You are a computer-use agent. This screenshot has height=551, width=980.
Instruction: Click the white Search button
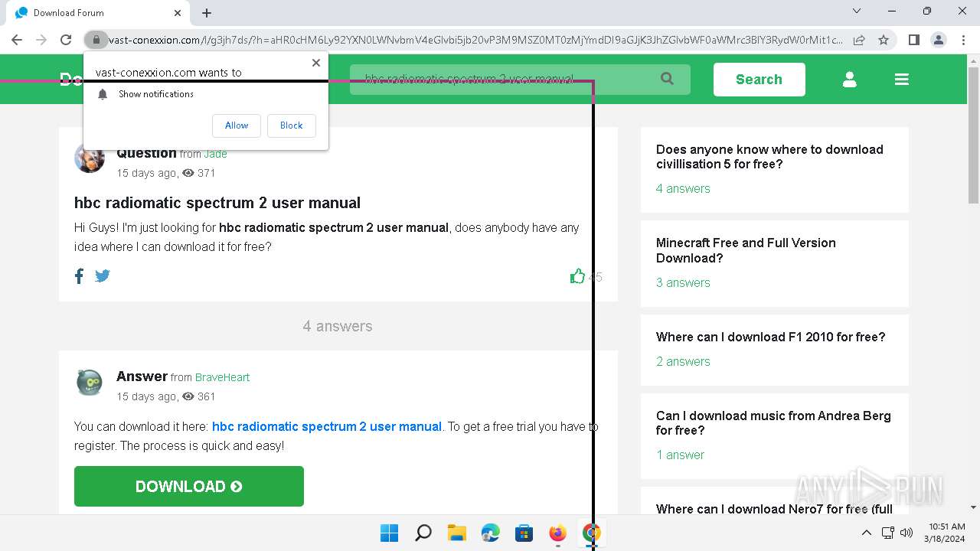(x=759, y=80)
